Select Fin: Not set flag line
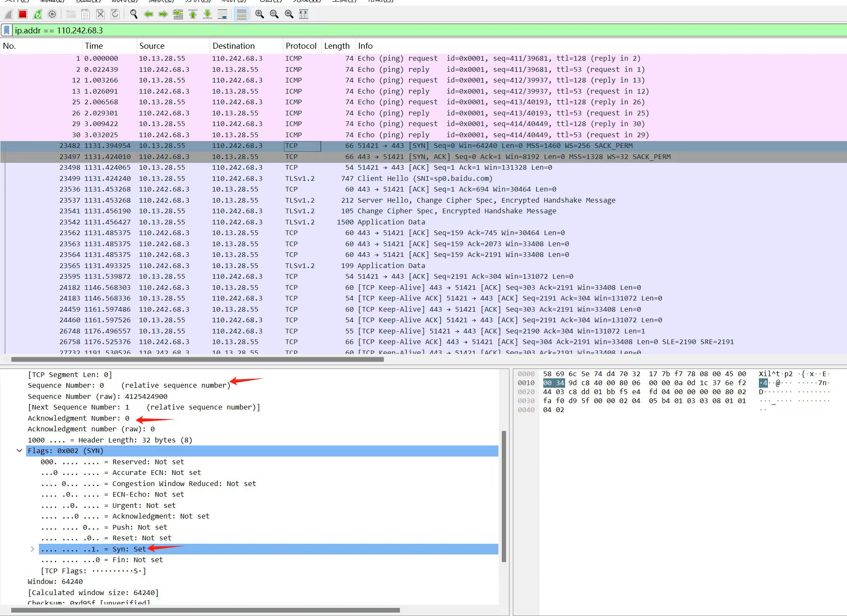This screenshot has height=616, width=847. point(102,560)
